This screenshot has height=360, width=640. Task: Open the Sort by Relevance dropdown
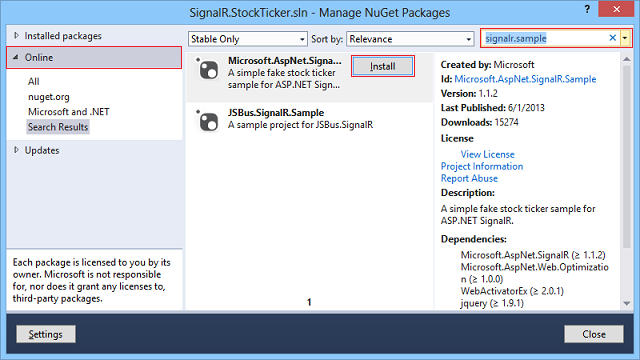pos(410,39)
